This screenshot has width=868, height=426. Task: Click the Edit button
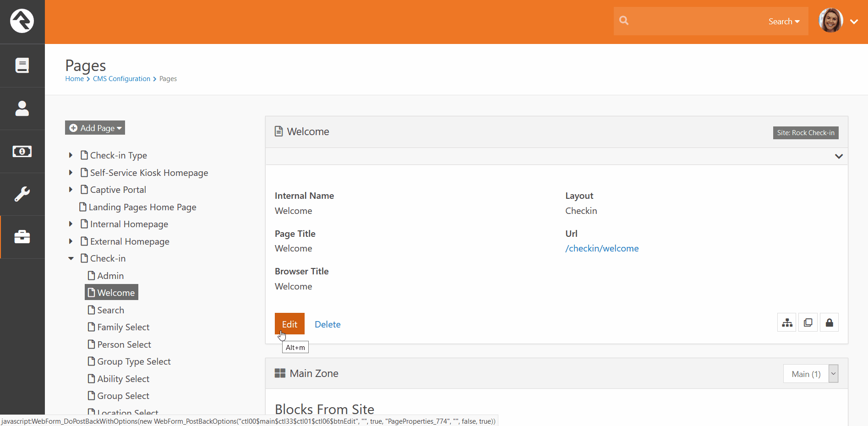tap(289, 324)
